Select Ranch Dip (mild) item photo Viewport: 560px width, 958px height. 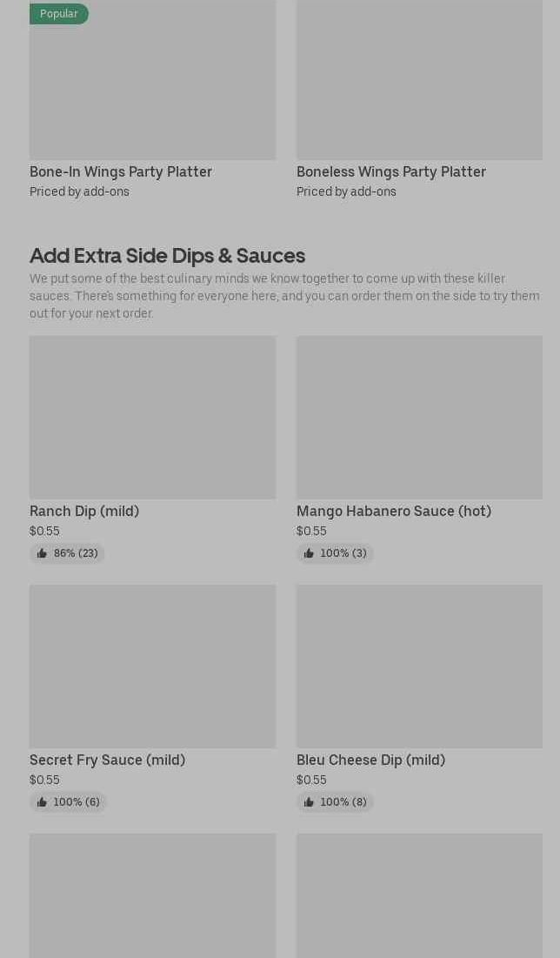(152, 418)
